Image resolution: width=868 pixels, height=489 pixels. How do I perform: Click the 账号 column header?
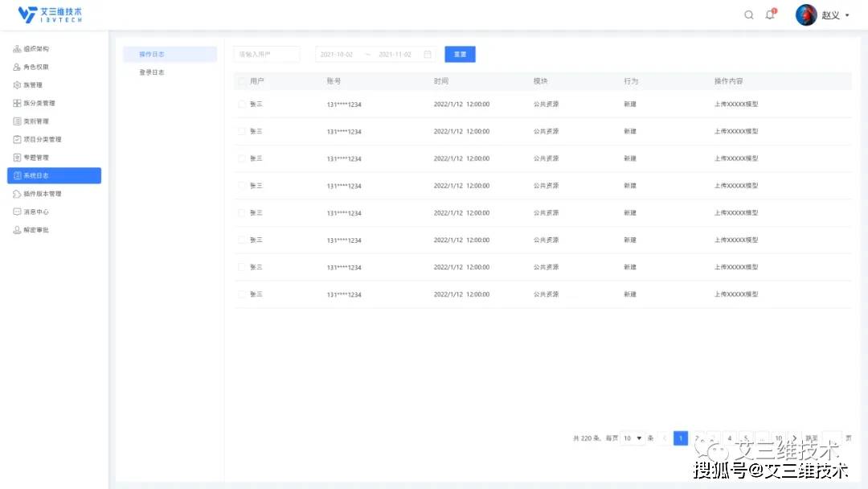tap(334, 81)
